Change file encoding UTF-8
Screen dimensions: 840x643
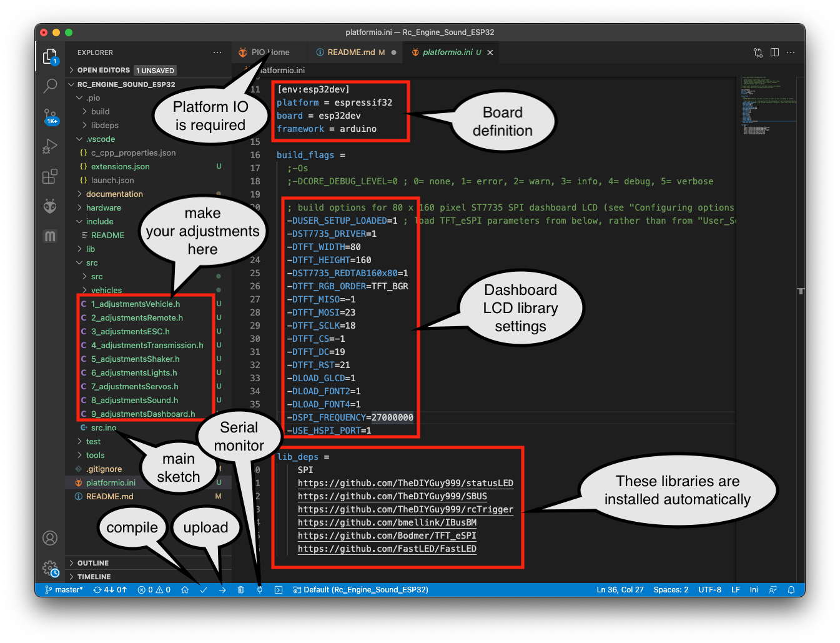[709, 590]
